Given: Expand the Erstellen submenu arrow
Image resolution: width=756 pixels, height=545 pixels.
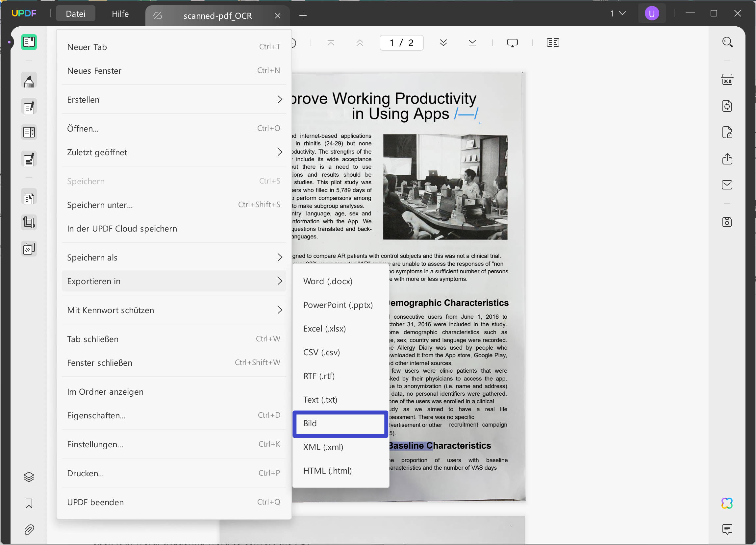Looking at the screenshot, I should [280, 99].
